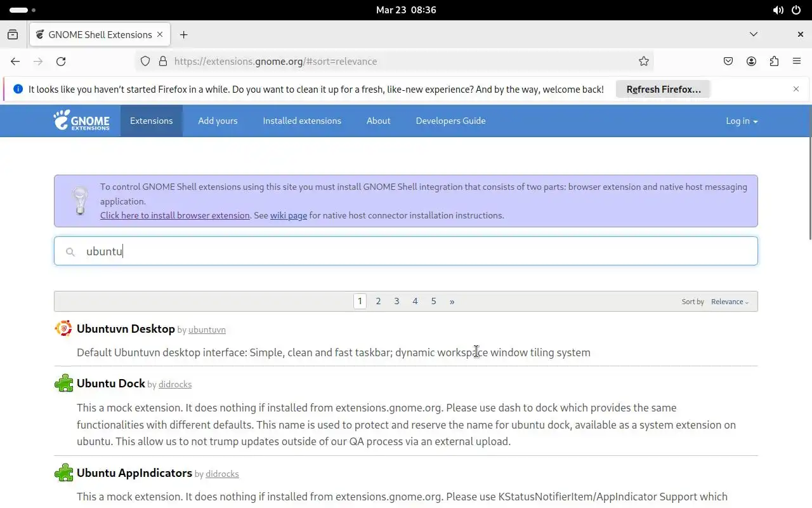Close the GNOME Shell Extensions tab
812x508 pixels.
(x=160, y=34)
